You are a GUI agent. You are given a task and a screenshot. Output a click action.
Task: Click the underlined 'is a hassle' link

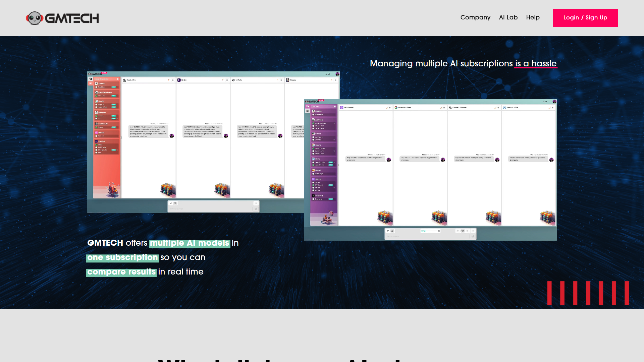(x=536, y=64)
